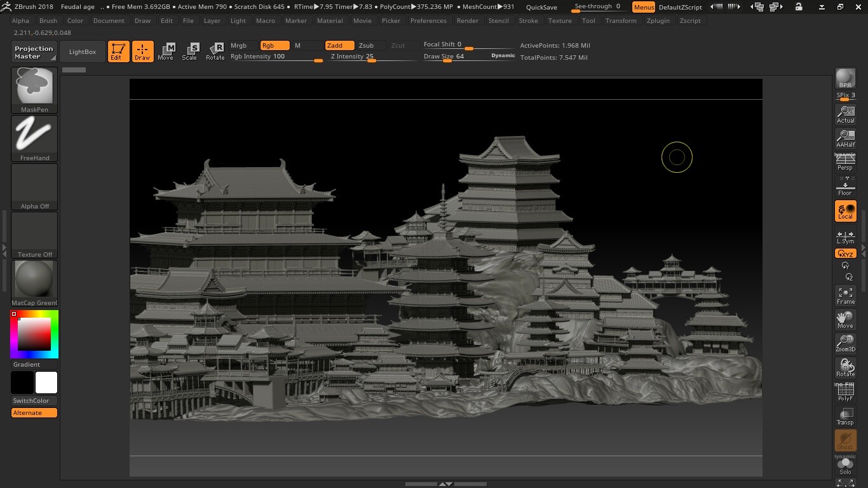Adjust the SPix slider
Viewport: 868px width, 488px height.
pos(845,97)
